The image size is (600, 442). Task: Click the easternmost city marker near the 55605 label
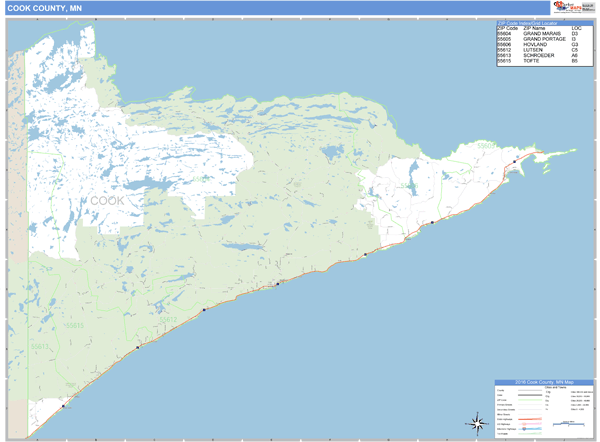515,160
